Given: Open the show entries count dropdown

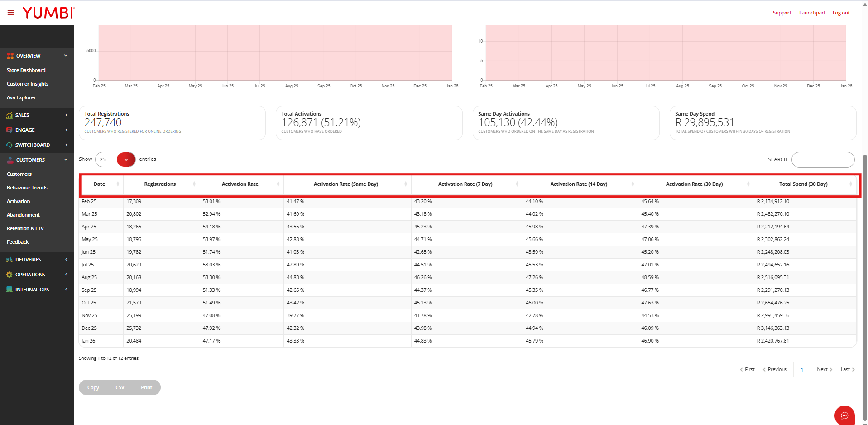Looking at the screenshot, I should coord(125,159).
